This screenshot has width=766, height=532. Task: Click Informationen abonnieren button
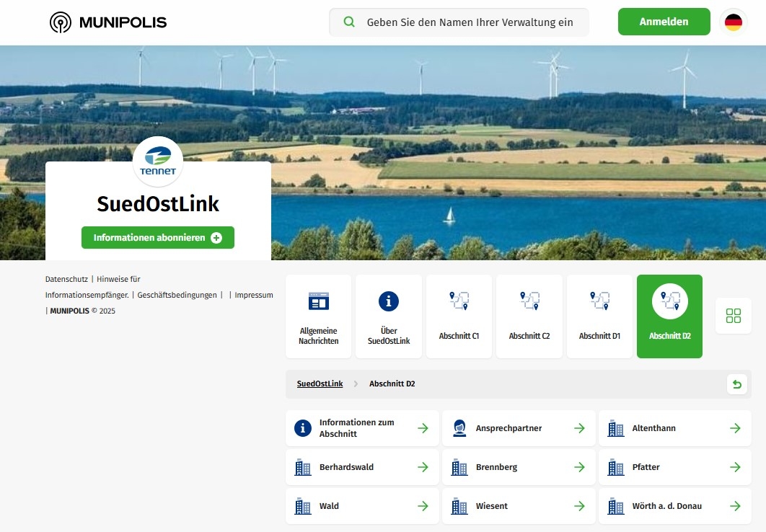[158, 238]
